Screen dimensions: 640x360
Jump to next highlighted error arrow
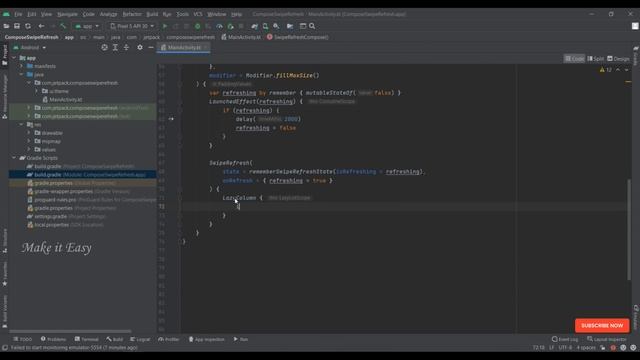tap(627, 70)
